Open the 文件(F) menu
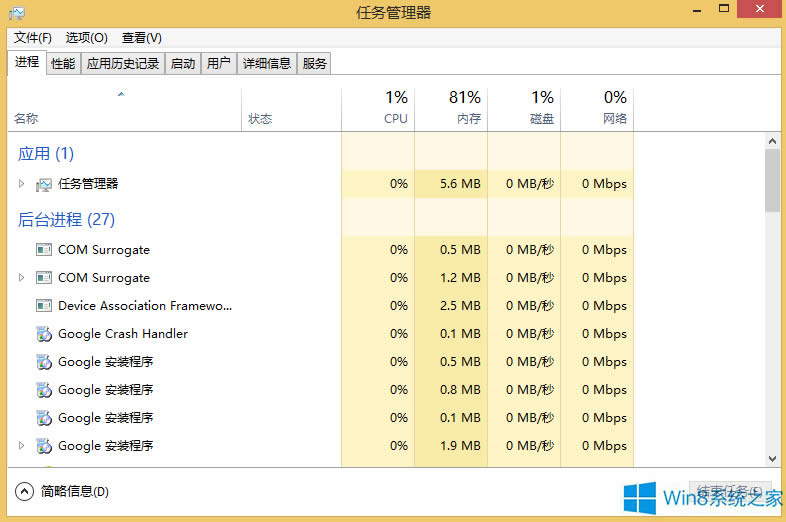 pyautogui.click(x=33, y=38)
